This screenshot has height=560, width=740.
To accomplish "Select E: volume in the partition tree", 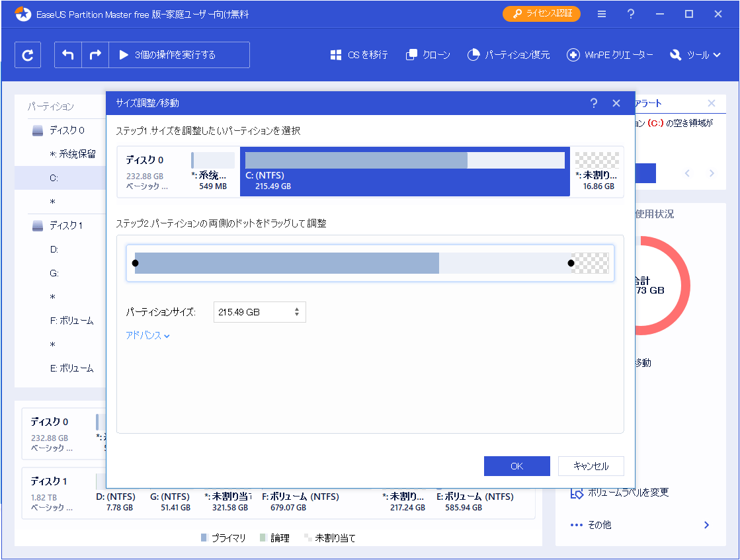I will (60, 368).
